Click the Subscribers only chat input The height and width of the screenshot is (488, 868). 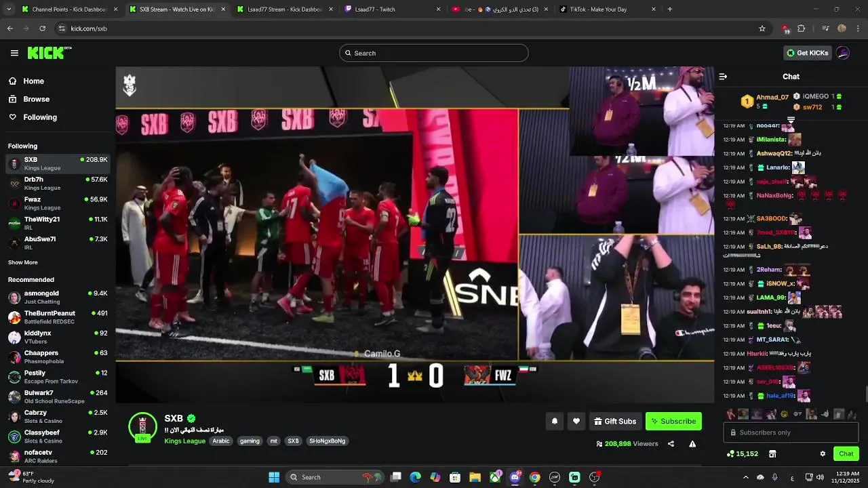(791, 432)
